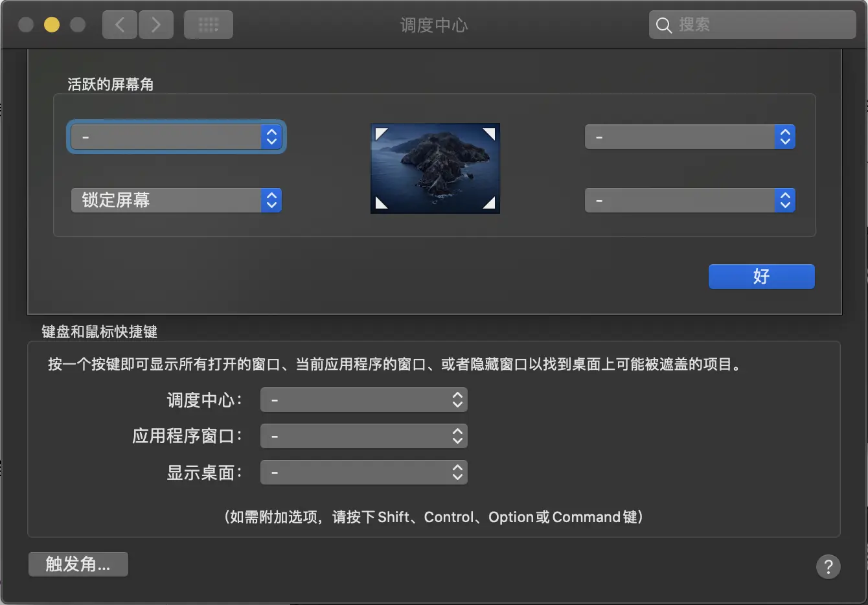Show all preferences with grid icon
Image resolution: width=868 pixels, height=605 pixels.
(209, 25)
